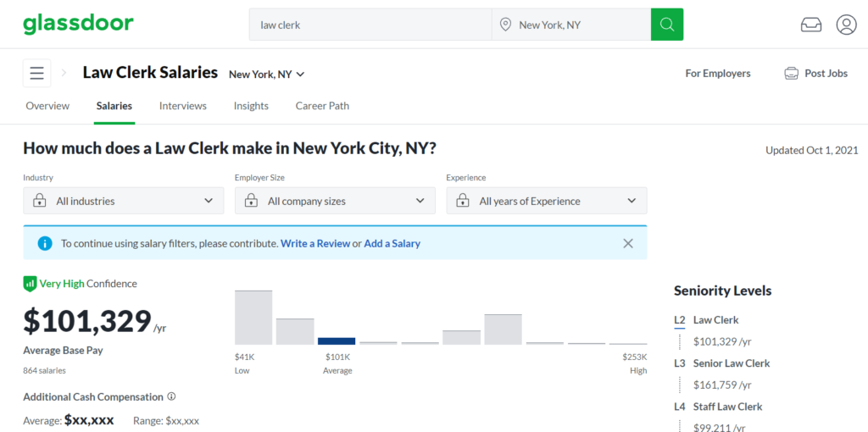The image size is (868, 432).
Task: Click the $253K High label
Action: tap(635, 364)
